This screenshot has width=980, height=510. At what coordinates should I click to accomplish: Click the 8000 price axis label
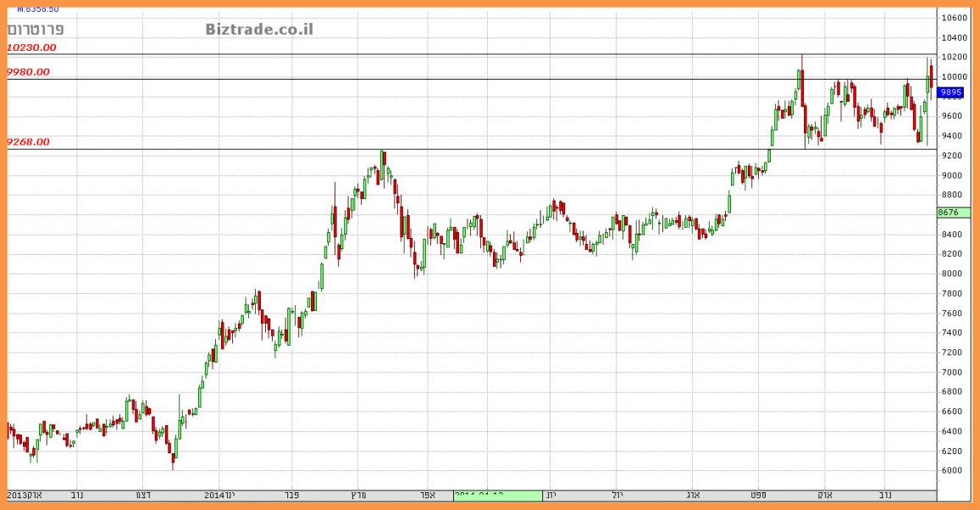(954, 274)
